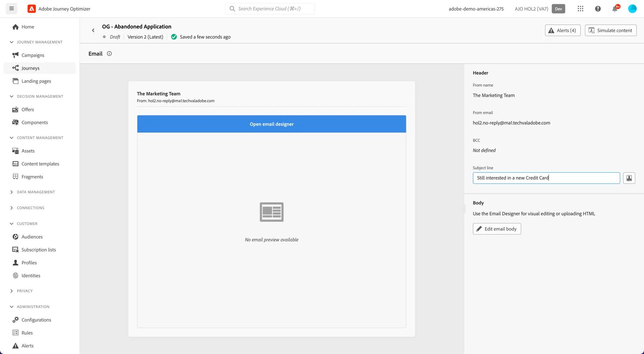The width and height of the screenshot is (644, 354).
Task: Open Landing pages in sidebar
Action: [40, 81]
